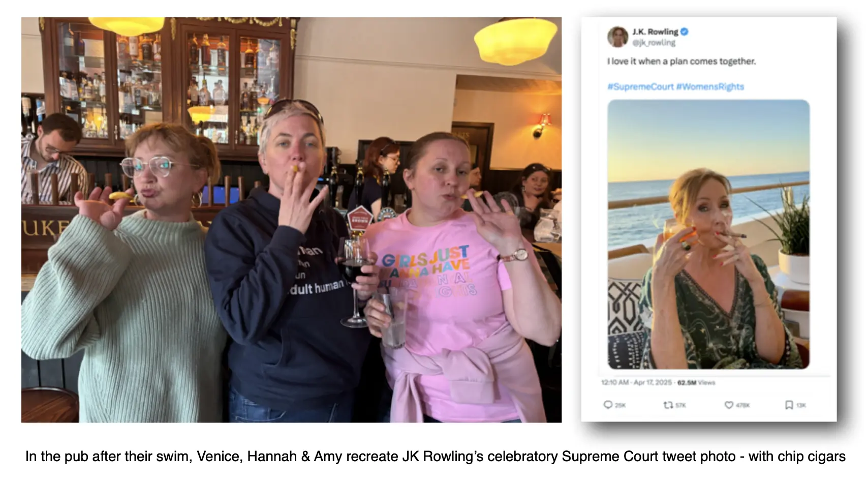Click the blue verified badge

coord(685,32)
